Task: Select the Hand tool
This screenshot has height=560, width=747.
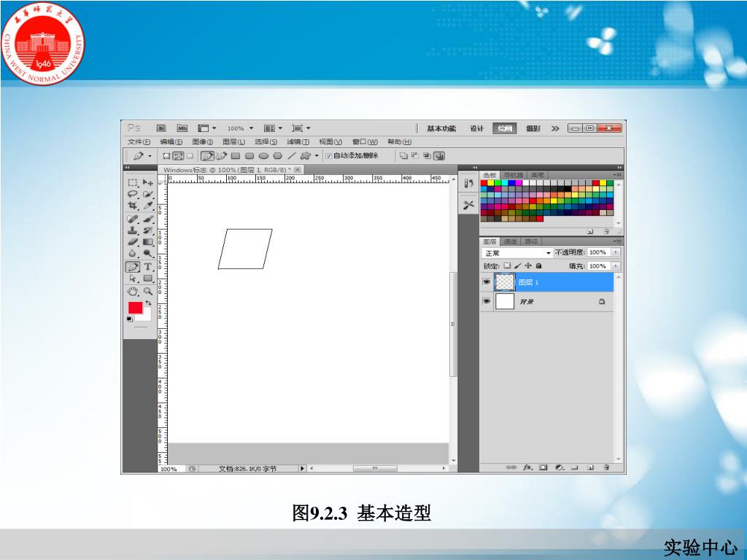Action: coord(133,291)
